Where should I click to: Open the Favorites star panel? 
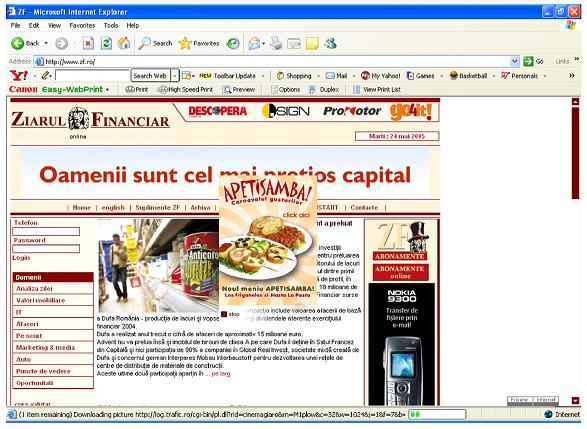pyautogui.click(x=199, y=43)
